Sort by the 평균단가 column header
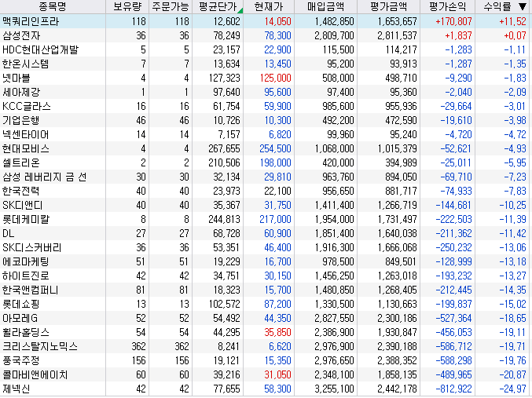 point(218,6)
